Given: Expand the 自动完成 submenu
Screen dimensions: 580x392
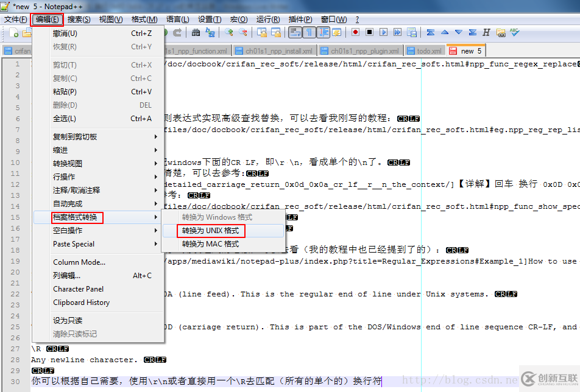Looking at the screenshot, I should coord(99,203).
